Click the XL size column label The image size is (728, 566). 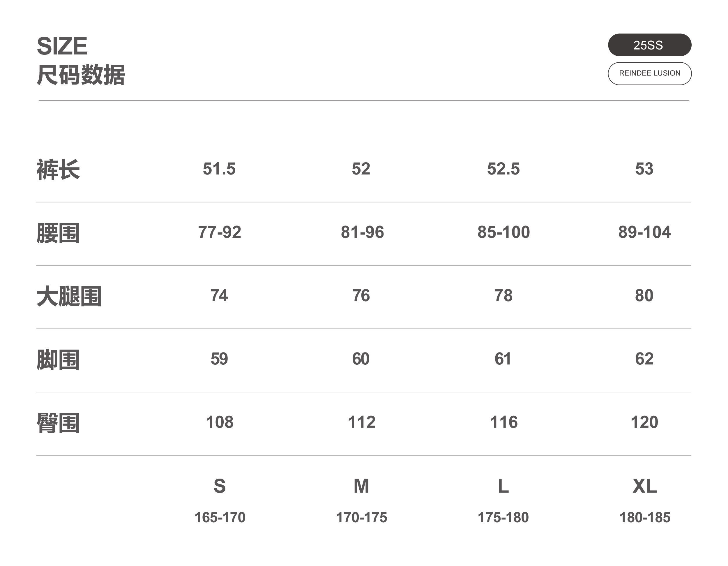pyautogui.click(x=645, y=486)
